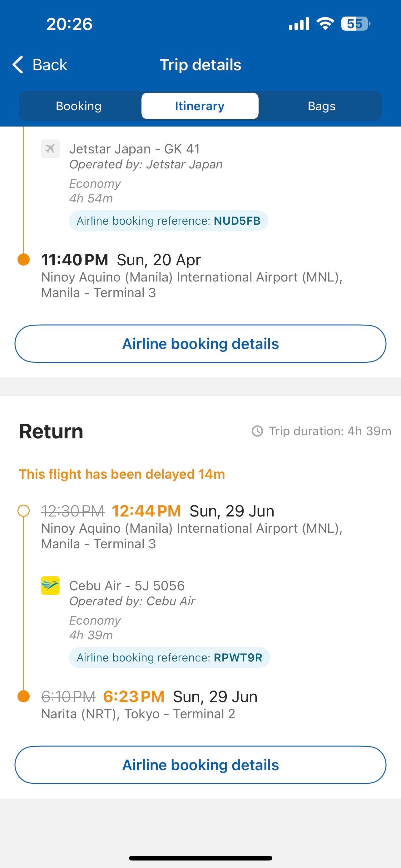
Task: Tap the updated 12:44 PM departure time
Action: tap(146, 511)
